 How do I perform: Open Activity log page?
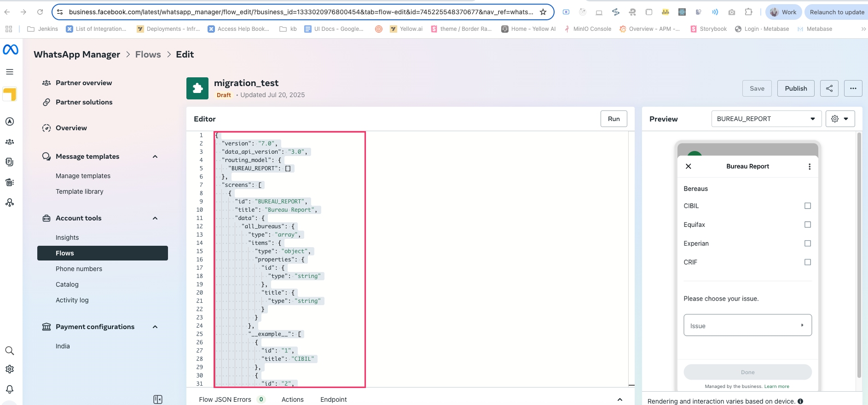click(x=72, y=300)
